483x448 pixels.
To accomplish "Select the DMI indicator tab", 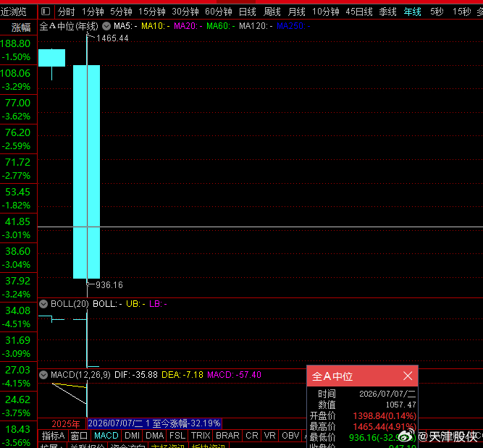I will pyautogui.click(x=132, y=436).
